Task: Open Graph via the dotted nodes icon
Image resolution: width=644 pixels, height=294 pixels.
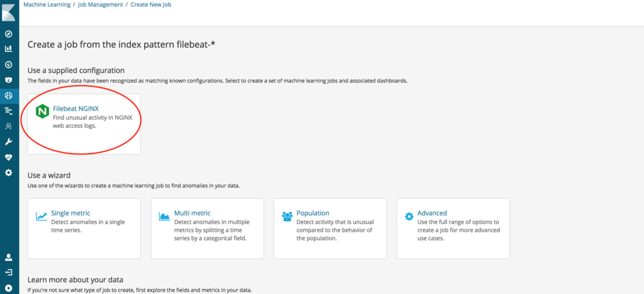Action: pos(8,127)
